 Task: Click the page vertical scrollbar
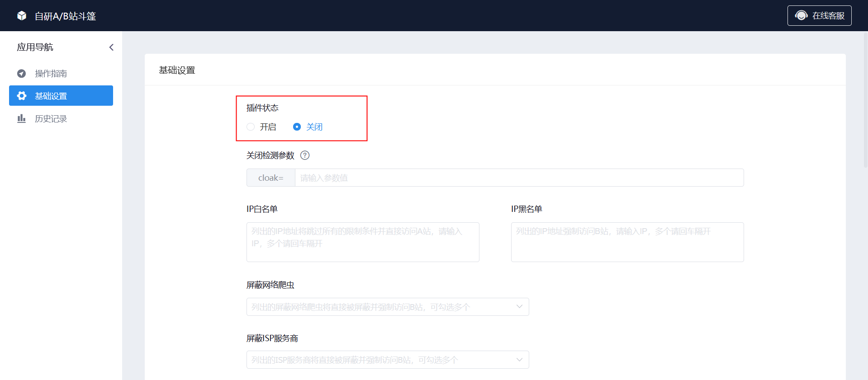click(865, 99)
